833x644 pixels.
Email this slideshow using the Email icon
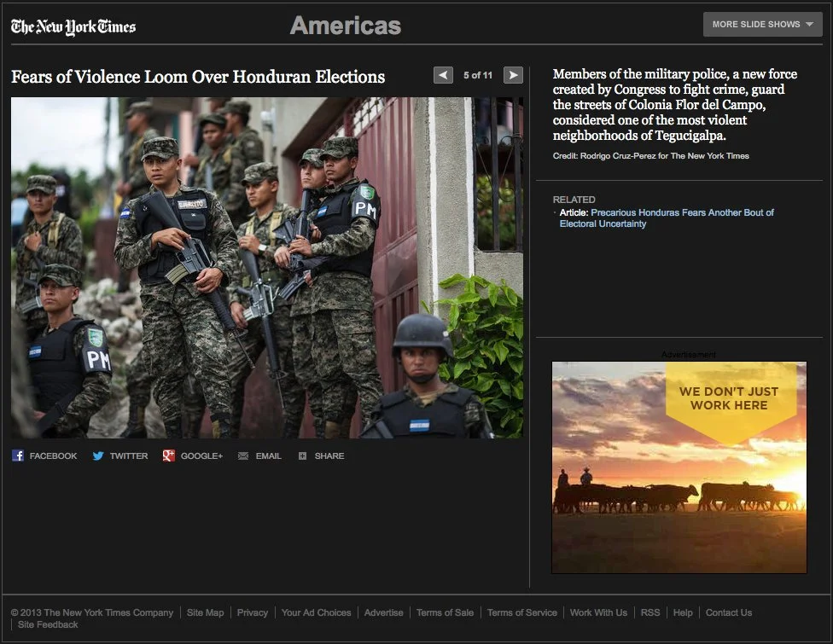coord(259,455)
